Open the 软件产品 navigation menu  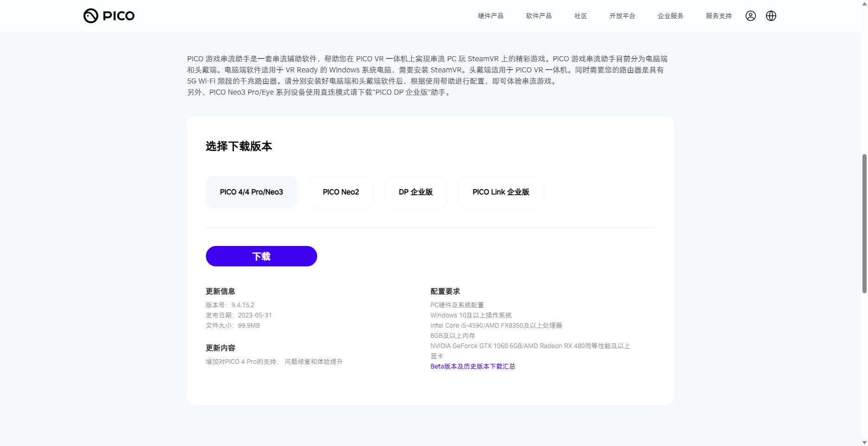pyautogui.click(x=539, y=16)
